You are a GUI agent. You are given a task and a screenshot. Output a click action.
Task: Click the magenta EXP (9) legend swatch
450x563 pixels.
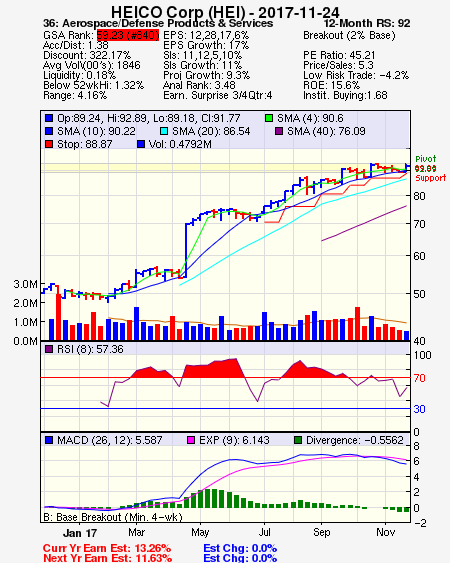click(x=191, y=440)
